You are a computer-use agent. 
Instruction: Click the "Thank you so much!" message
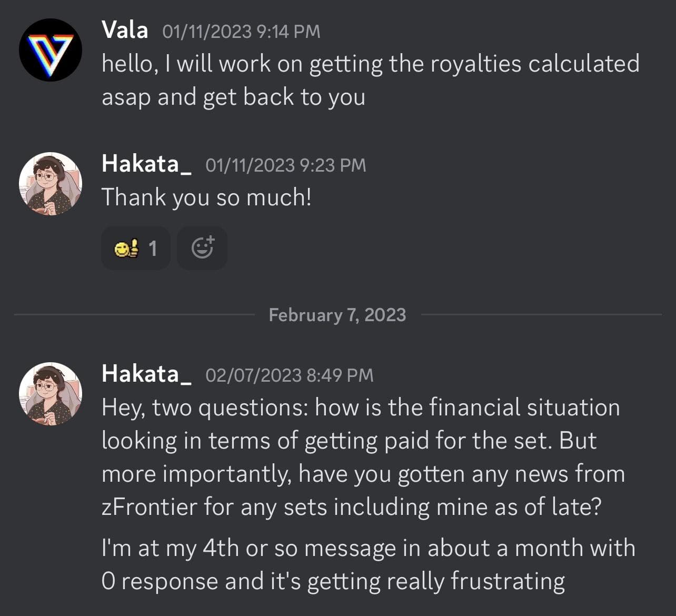[206, 197]
